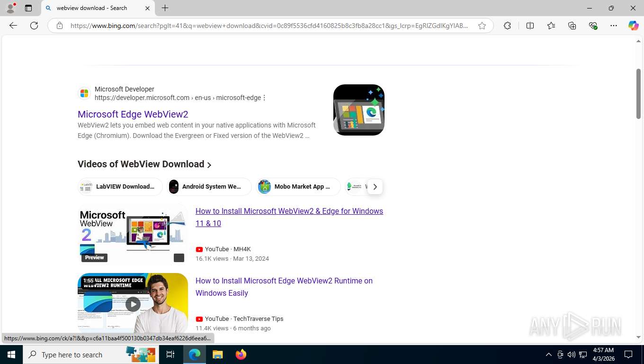Select the LabVIEW Download filter chip
644x364 pixels.
pos(120,187)
